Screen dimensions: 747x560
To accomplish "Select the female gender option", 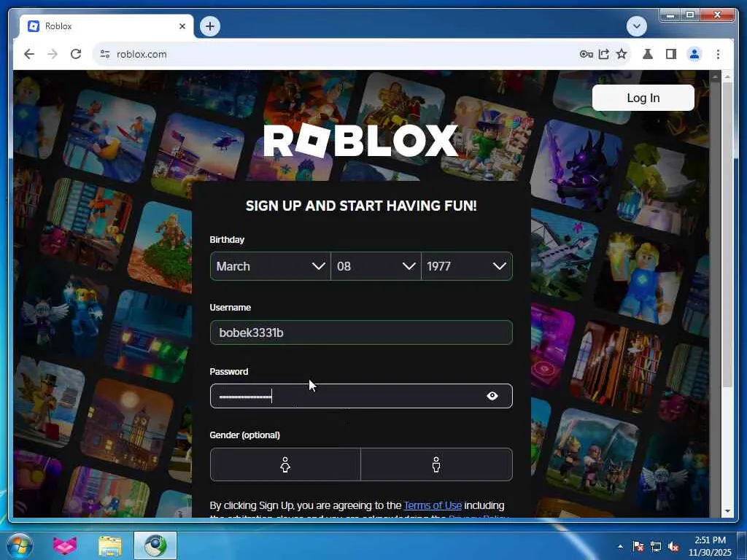I will click(285, 464).
